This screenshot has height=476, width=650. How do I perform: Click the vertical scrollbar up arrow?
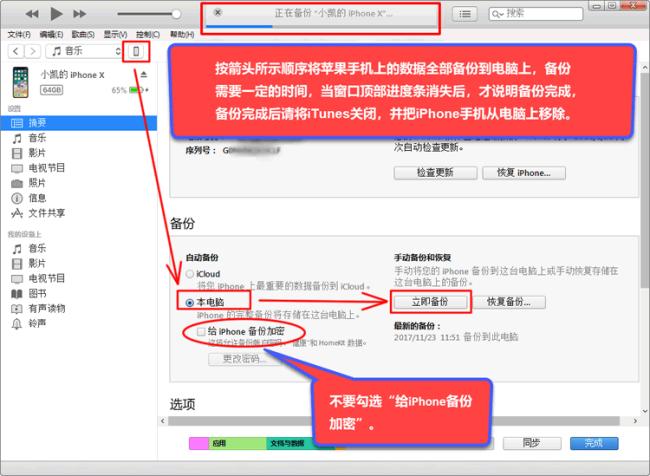point(645,68)
